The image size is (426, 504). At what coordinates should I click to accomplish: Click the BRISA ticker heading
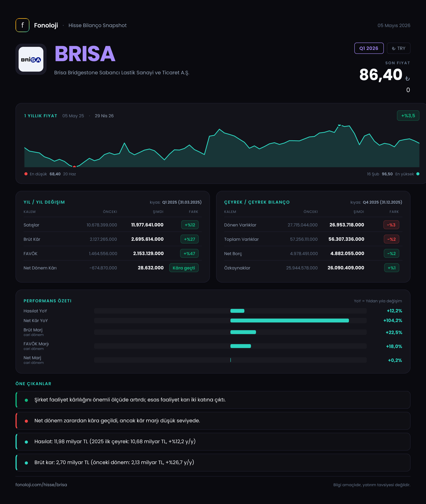pyautogui.click(x=85, y=54)
